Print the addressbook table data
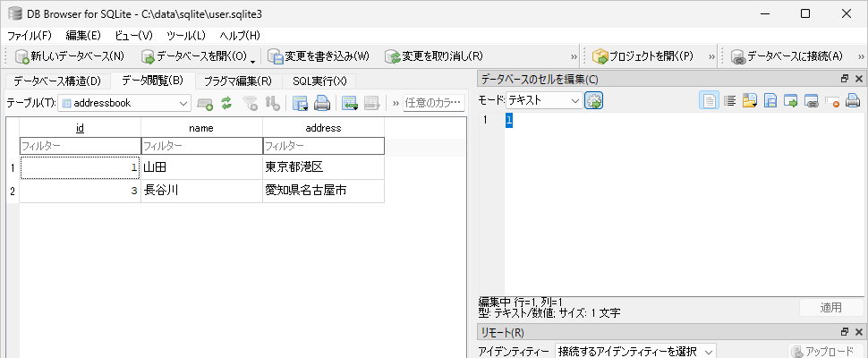The height and width of the screenshot is (358, 868). point(322,103)
